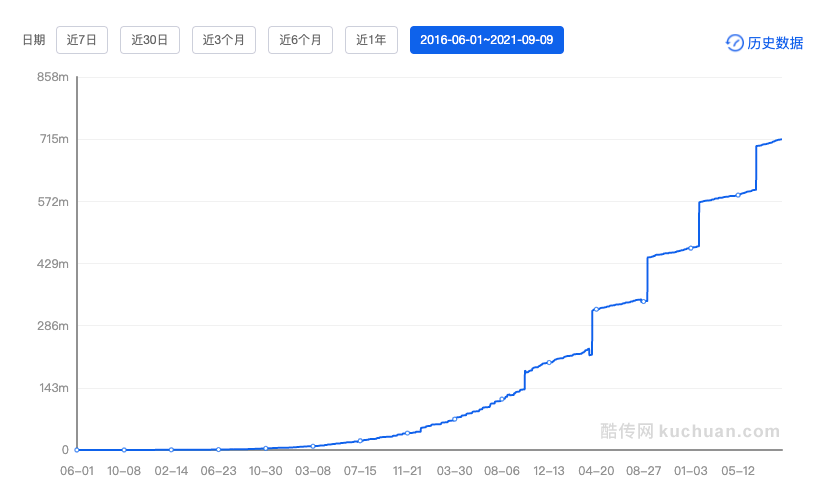This screenshot has width=825, height=489.
Task: Click the line's endpoint near 715m
Action: [x=781, y=139]
